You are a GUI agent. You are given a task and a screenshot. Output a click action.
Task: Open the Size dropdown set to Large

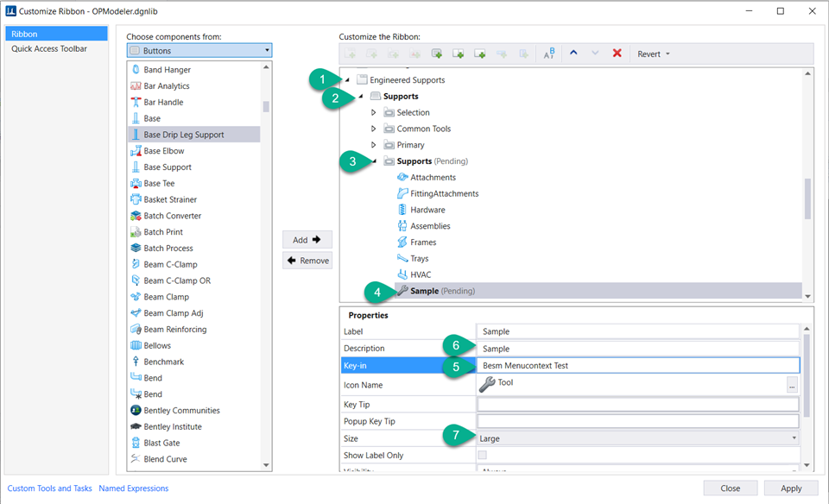tap(637, 438)
